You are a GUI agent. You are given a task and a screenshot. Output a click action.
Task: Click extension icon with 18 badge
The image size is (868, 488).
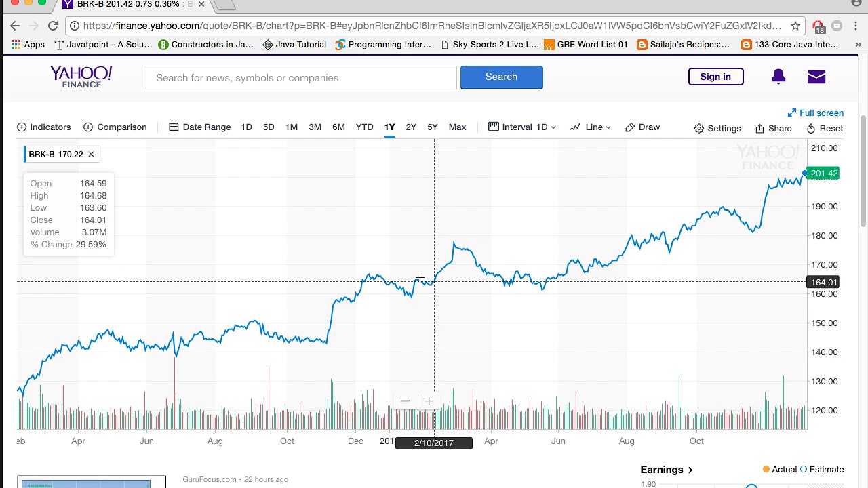[x=818, y=26]
